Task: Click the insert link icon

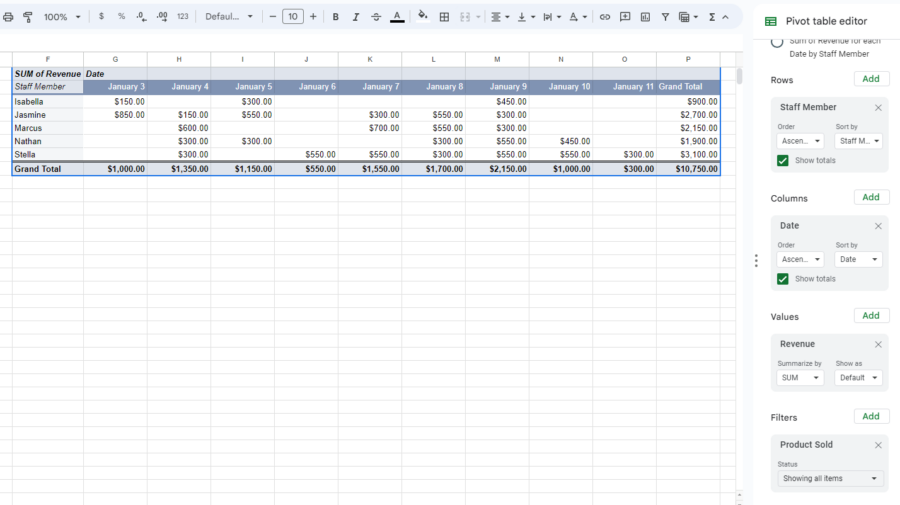Action: [604, 17]
